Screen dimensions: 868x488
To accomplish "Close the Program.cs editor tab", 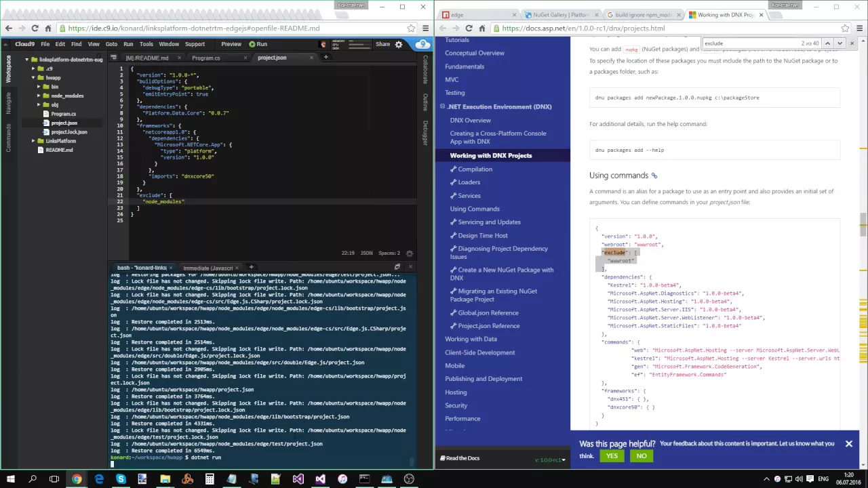I will tap(245, 58).
